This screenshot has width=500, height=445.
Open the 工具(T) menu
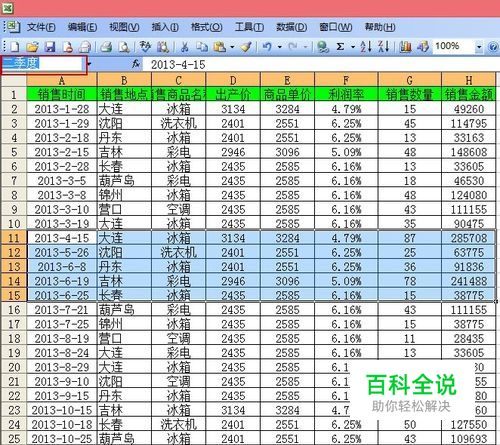point(249,27)
